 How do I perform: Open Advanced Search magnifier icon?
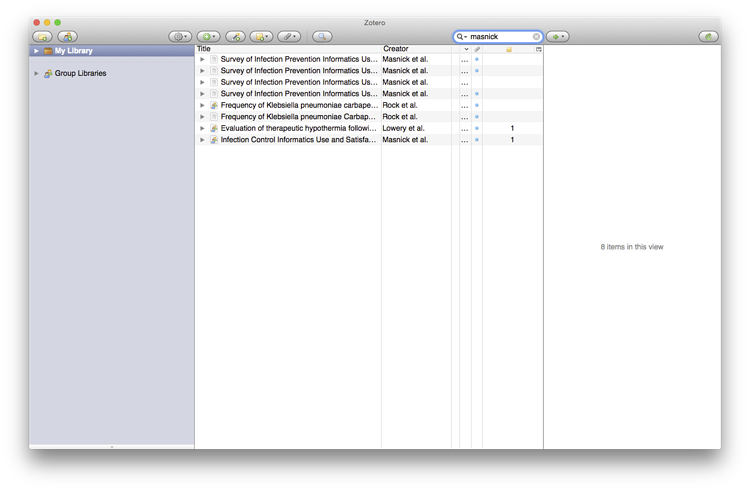coord(322,37)
